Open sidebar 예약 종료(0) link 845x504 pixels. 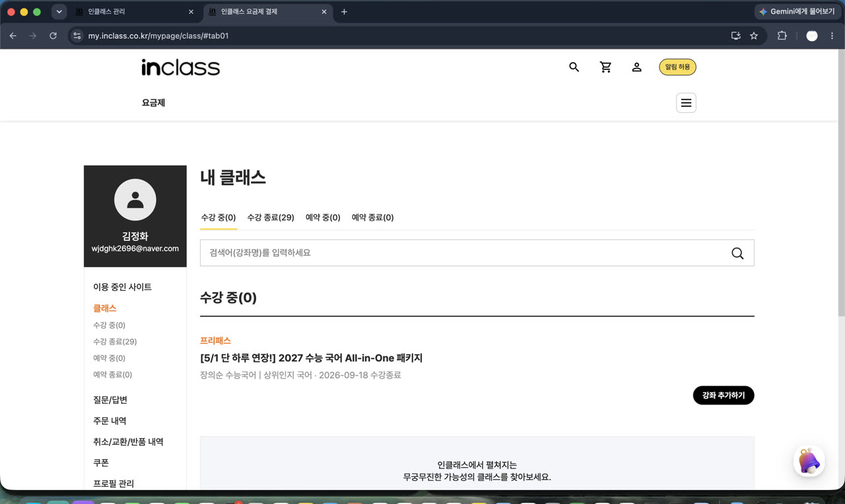pyautogui.click(x=112, y=375)
